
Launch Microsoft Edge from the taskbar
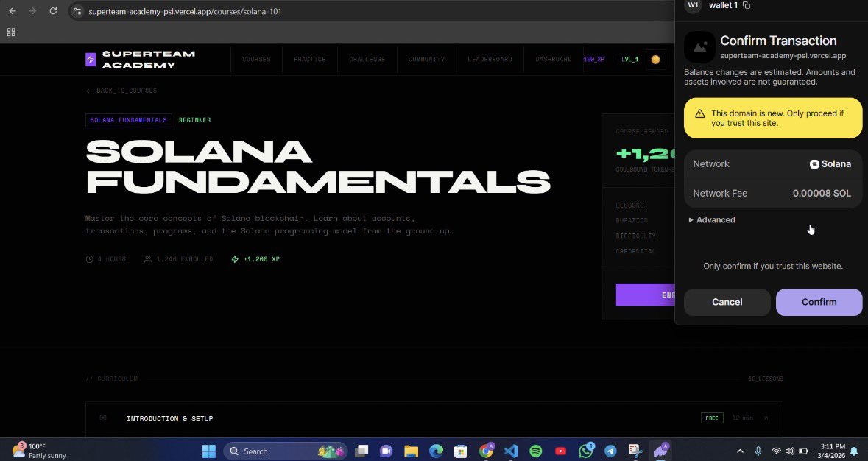437,451
